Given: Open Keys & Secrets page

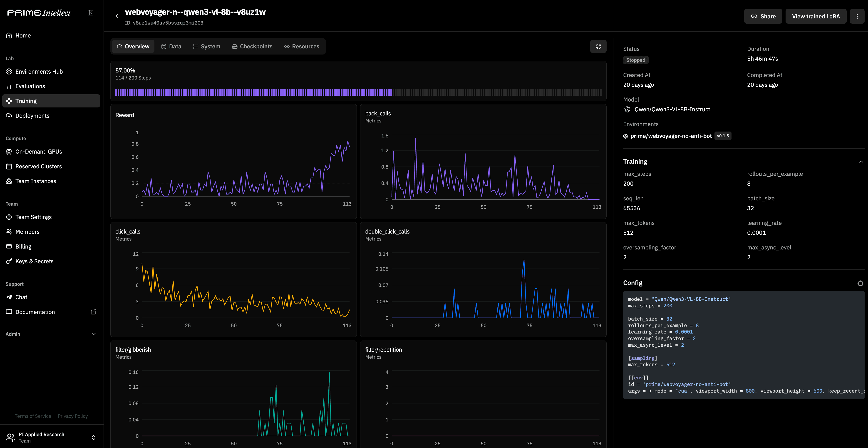Looking at the screenshot, I should click(x=34, y=261).
